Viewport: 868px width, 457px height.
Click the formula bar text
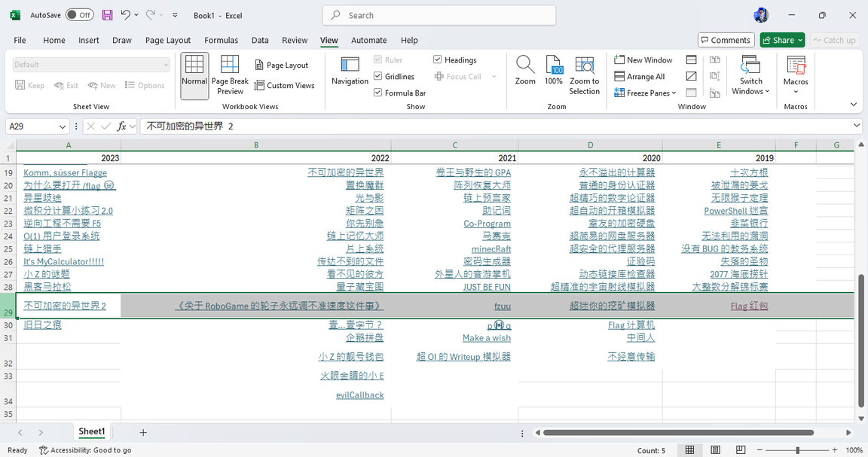point(190,126)
